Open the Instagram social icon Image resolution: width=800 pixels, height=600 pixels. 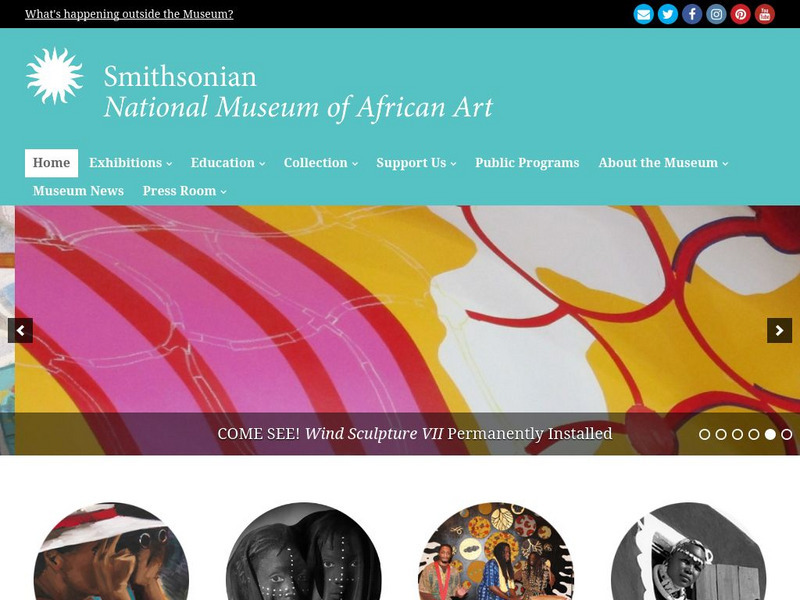coord(716,14)
